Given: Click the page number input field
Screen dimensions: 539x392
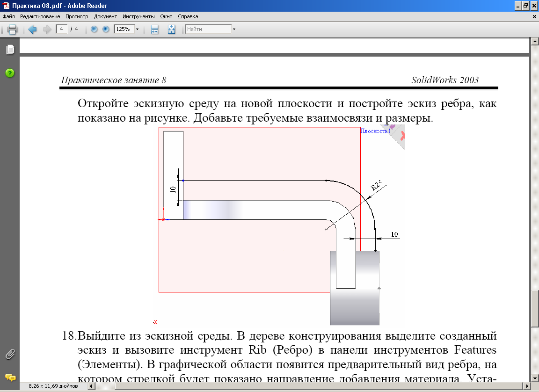Looking at the screenshot, I should tap(61, 29).
